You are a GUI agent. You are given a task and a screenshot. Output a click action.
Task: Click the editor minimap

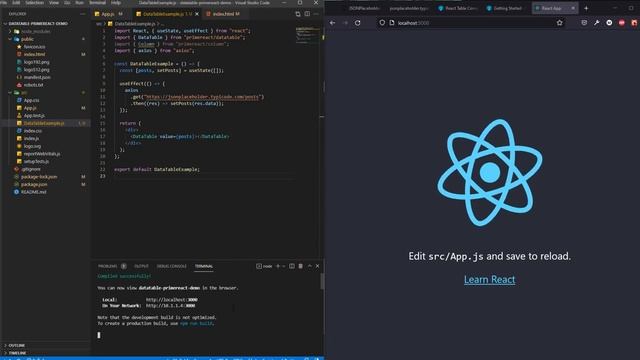307,35
